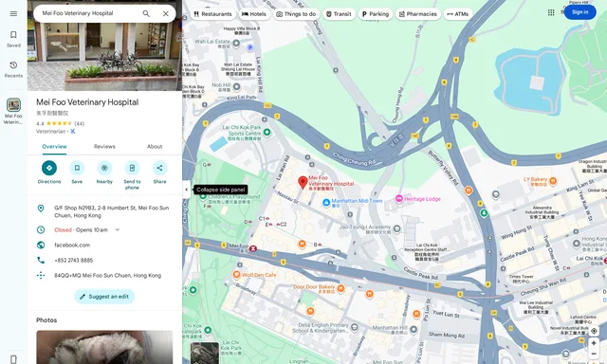Image resolution: width=607 pixels, height=364 pixels.
Task: Select Door Door Bakery marker
Action: 340,288
